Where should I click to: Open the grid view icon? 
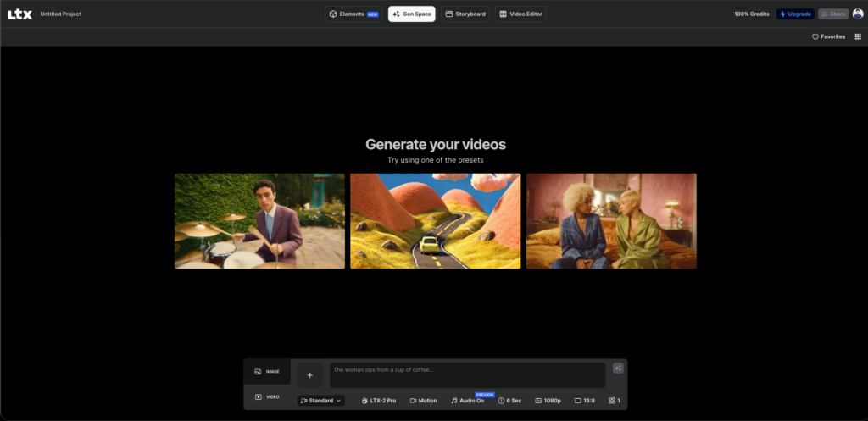[857, 36]
